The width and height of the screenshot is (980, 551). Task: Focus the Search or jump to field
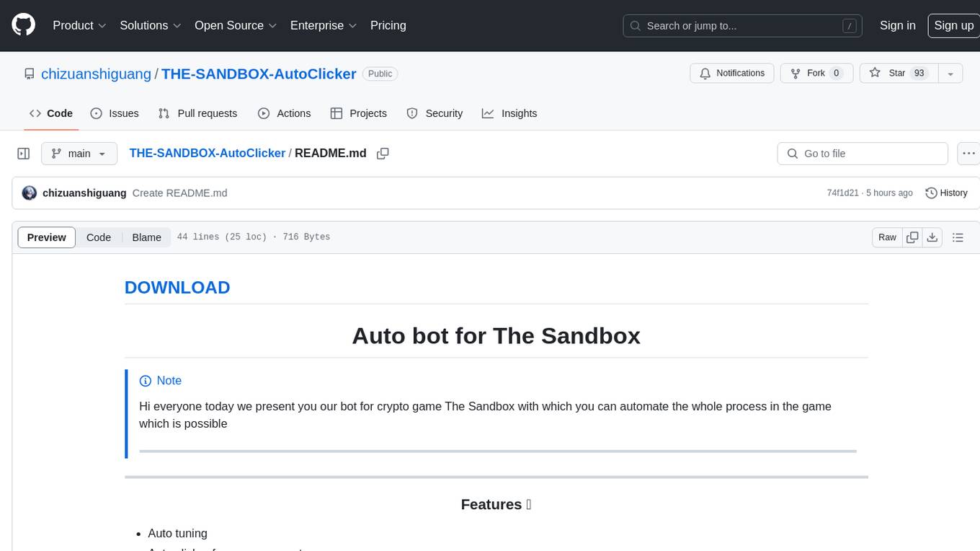point(744,26)
